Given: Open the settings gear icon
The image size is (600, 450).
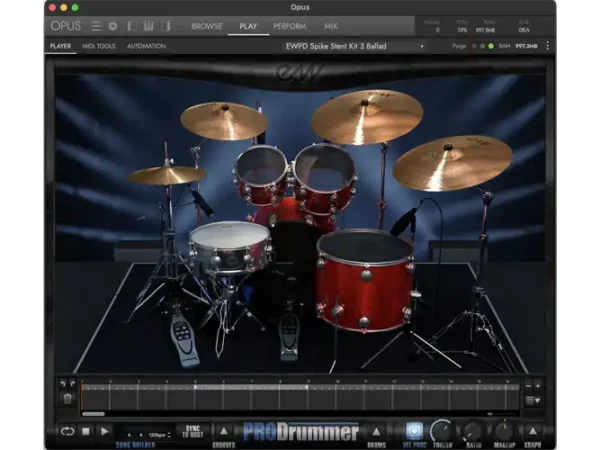Looking at the screenshot, I should coord(113,26).
